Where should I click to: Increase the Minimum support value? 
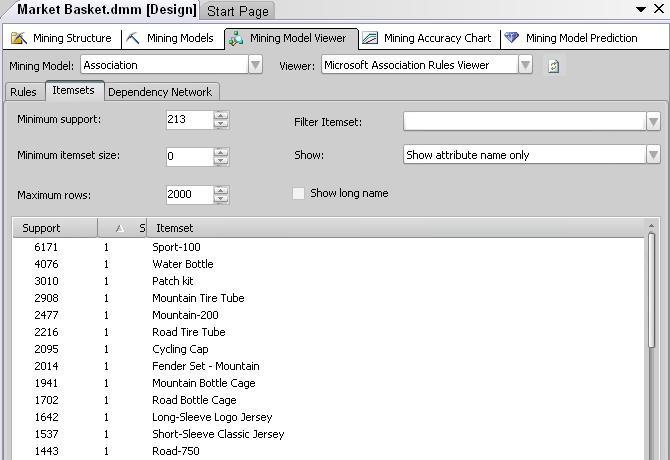[x=221, y=115]
